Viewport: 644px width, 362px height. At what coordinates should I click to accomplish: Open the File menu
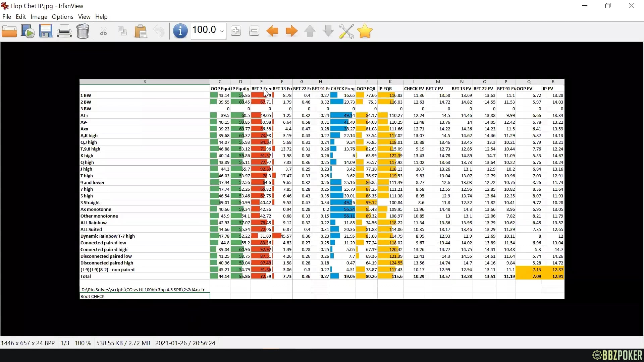pyautogui.click(x=6, y=16)
